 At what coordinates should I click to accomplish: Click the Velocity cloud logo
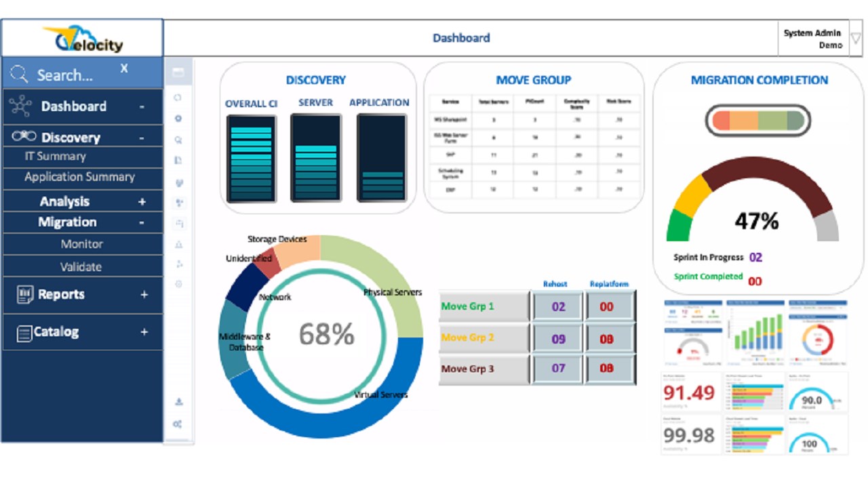click(83, 39)
